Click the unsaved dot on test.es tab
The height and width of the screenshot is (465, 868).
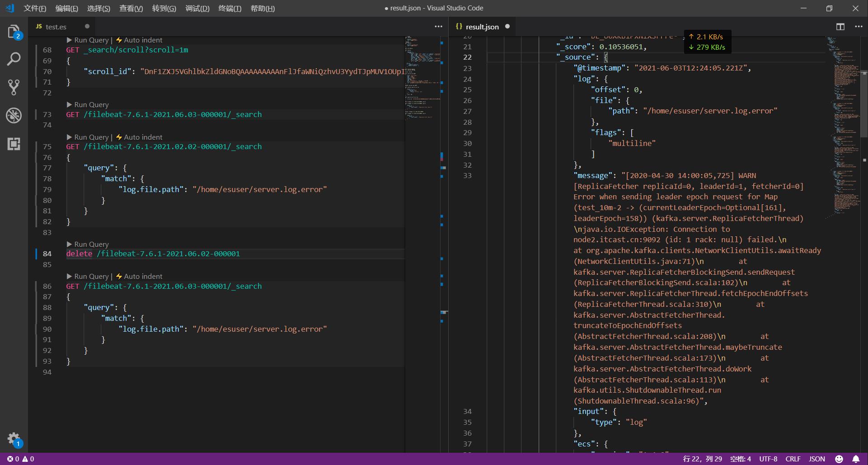click(x=87, y=26)
